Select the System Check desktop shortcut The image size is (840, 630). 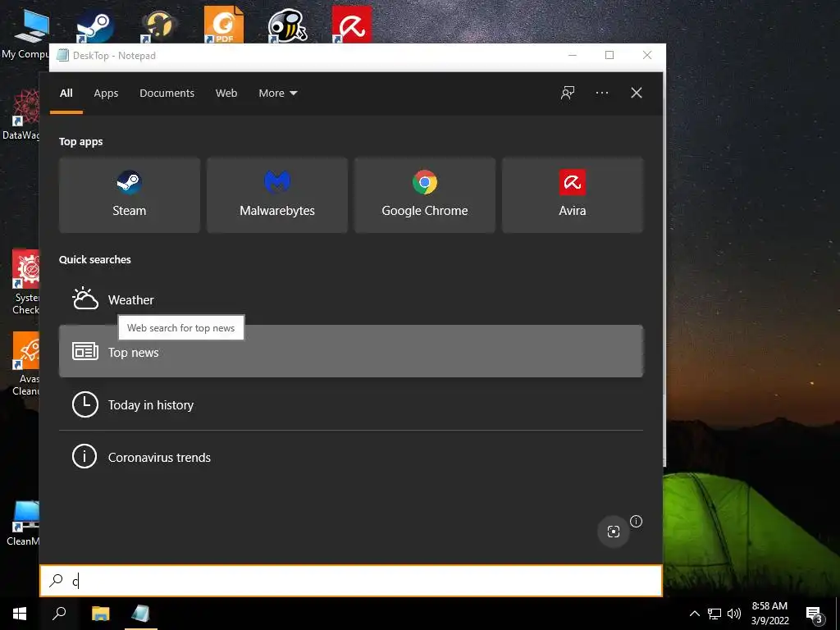[25, 282]
